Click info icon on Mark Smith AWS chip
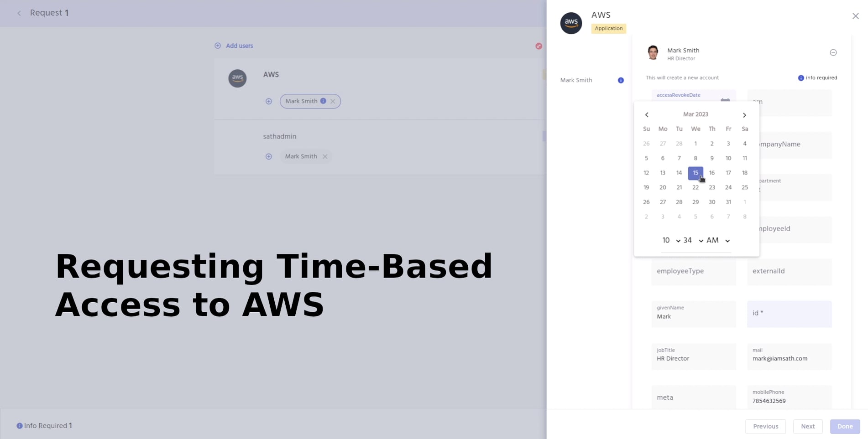The image size is (868, 439). 323,101
